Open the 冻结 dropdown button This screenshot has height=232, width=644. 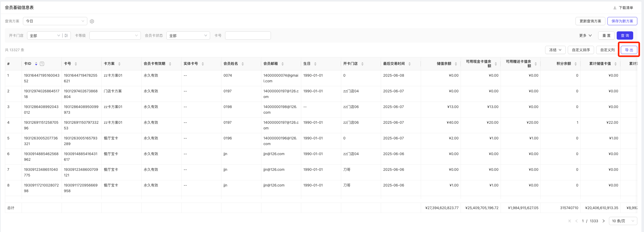(x=555, y=50)
